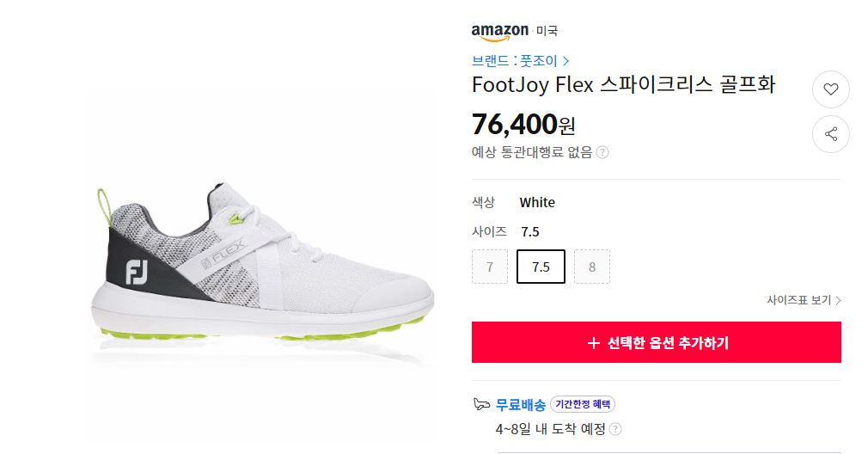Image resolution: width=868 pixels, height=454 pixels.
Task: Click the heart wishlist icon
Action: coord(831,89)
